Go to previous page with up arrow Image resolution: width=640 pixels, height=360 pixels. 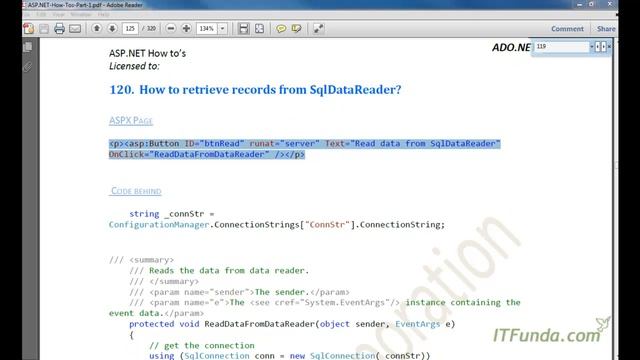pyautogui.click(x=97, y=28)
